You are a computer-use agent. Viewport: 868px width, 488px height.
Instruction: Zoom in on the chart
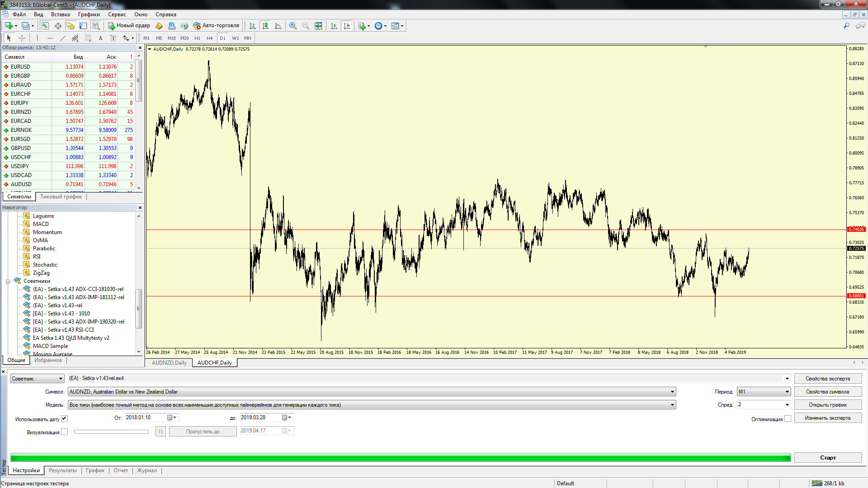point(293,26)
